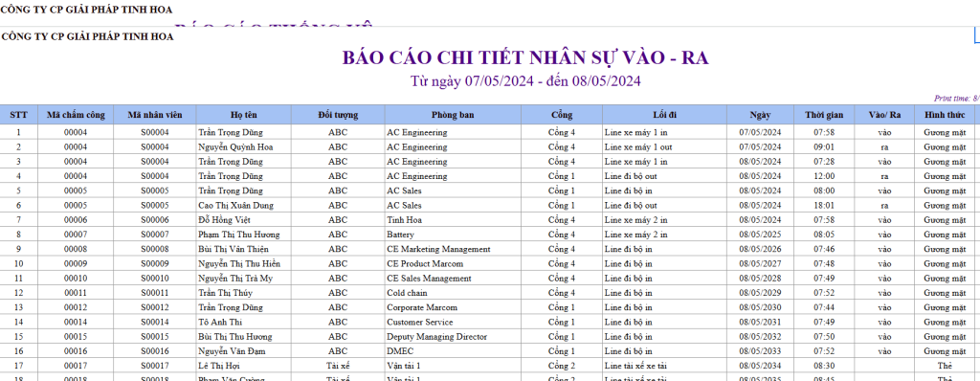Click the Đối tượng column header
Screen dimensions: 980x381
(338, 115)
